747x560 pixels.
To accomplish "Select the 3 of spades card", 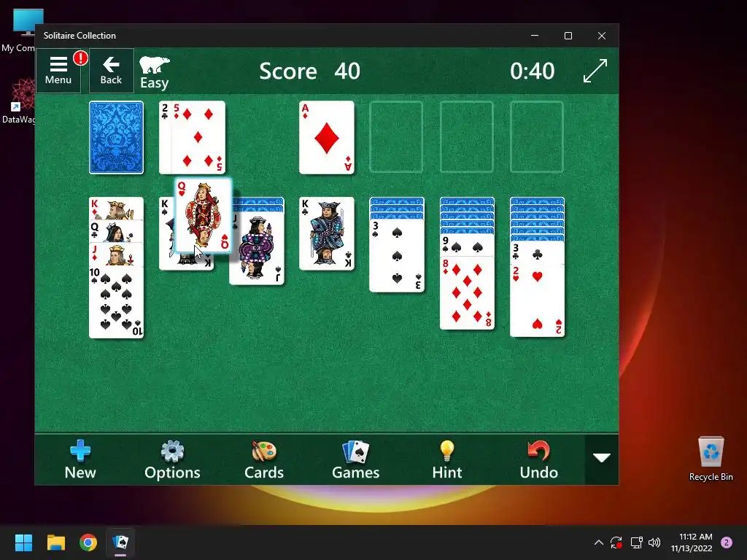I will 397,255.
